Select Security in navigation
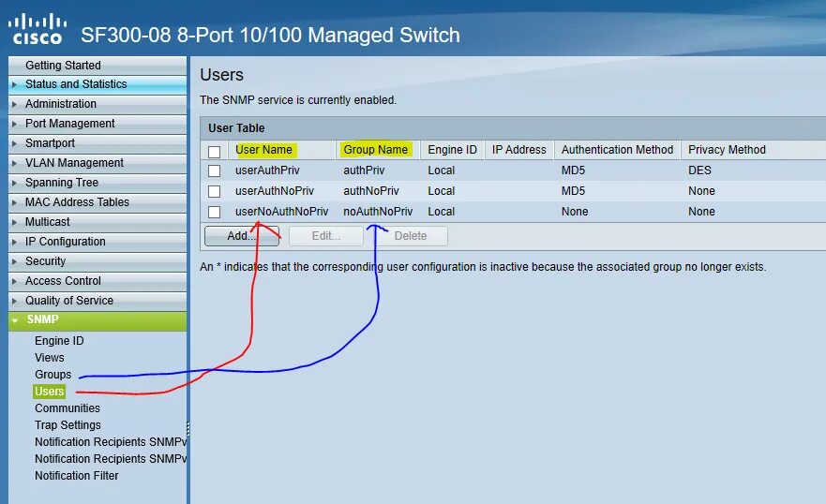Image resolution: width=826 pixels, height=504 pixels. click(98, 261)
